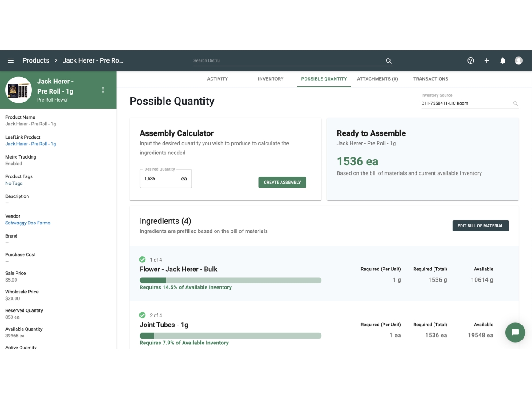The height and width of the screenshot is (399, 532).
Task: Open the chat support bubble
Action: tap(515, 332)
